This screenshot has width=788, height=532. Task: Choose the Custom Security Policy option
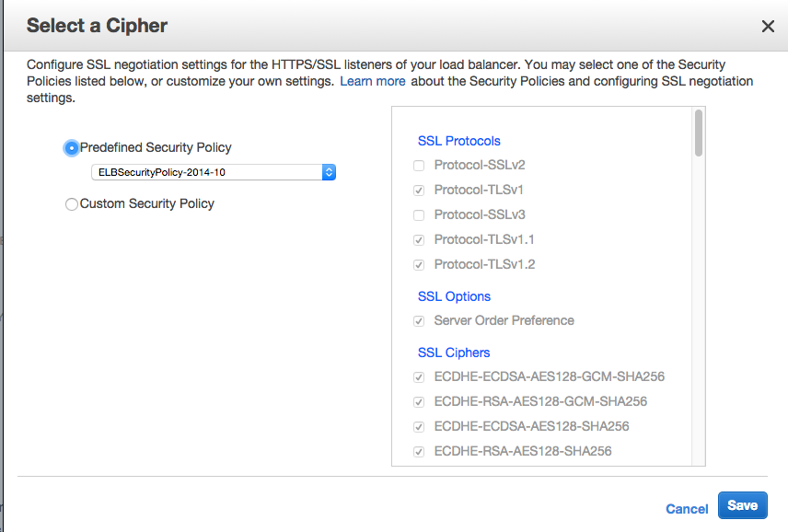click(x=72, y=204)
